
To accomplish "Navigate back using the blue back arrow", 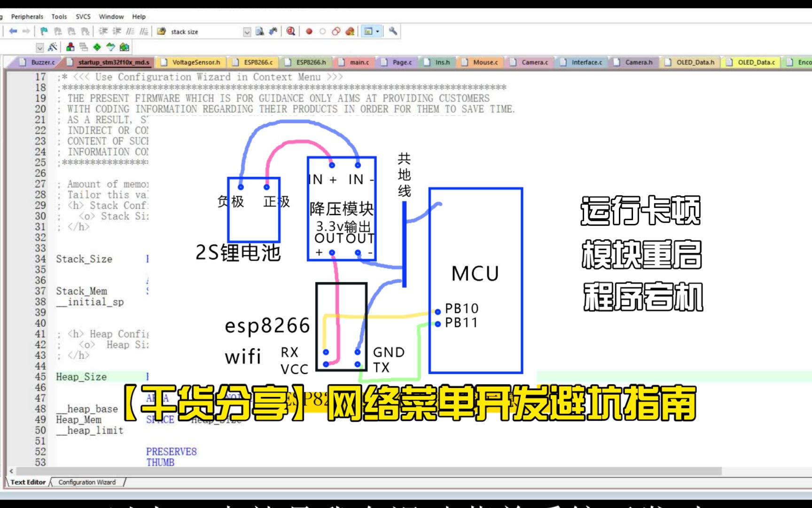I will pos(13,32).
